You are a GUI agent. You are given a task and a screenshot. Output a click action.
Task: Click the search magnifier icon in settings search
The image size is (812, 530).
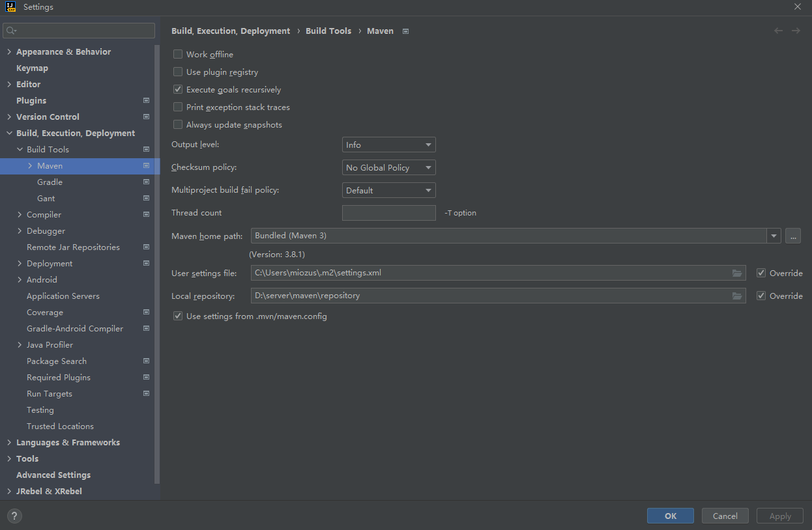(11, 31)
